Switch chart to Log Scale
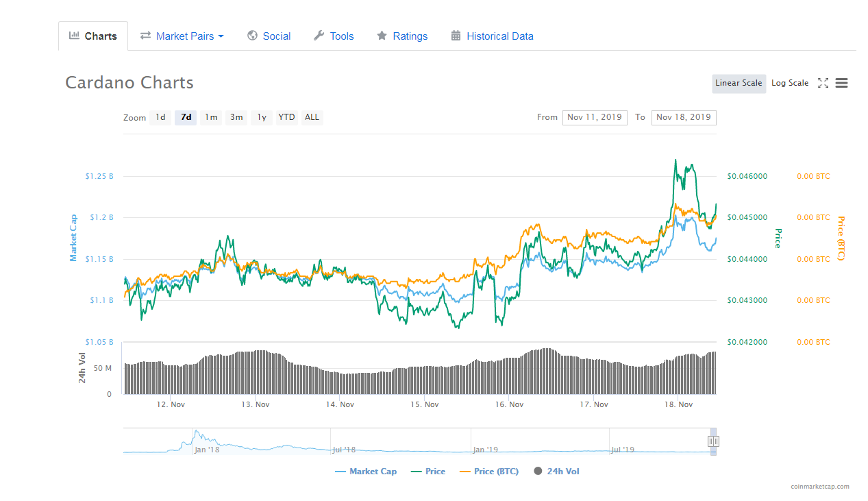 790,83
